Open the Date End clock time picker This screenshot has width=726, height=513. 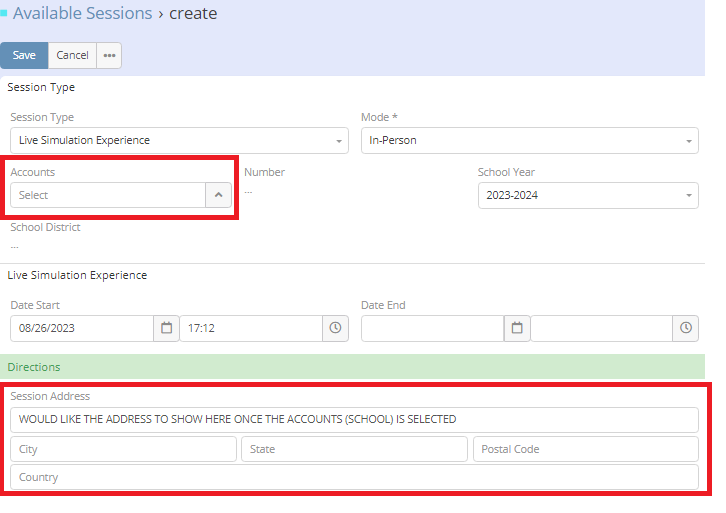coord(685,328)
